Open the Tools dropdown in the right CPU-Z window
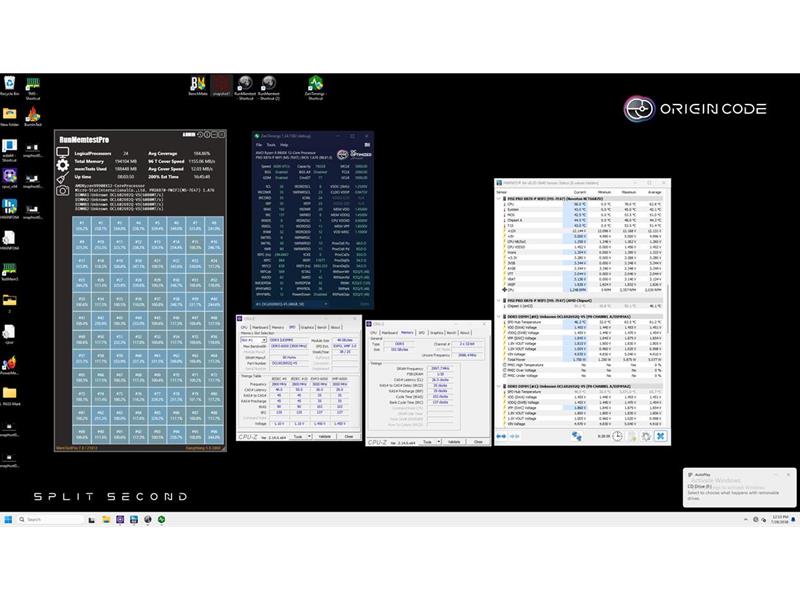Viewport: 800px width, 600px height. coord(427,441)
